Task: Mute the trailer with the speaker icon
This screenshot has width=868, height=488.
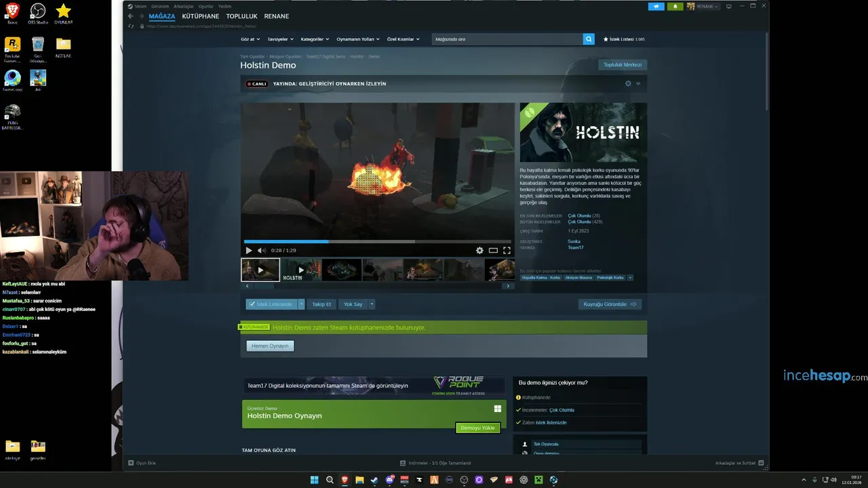Action: [x=262, y=251]
